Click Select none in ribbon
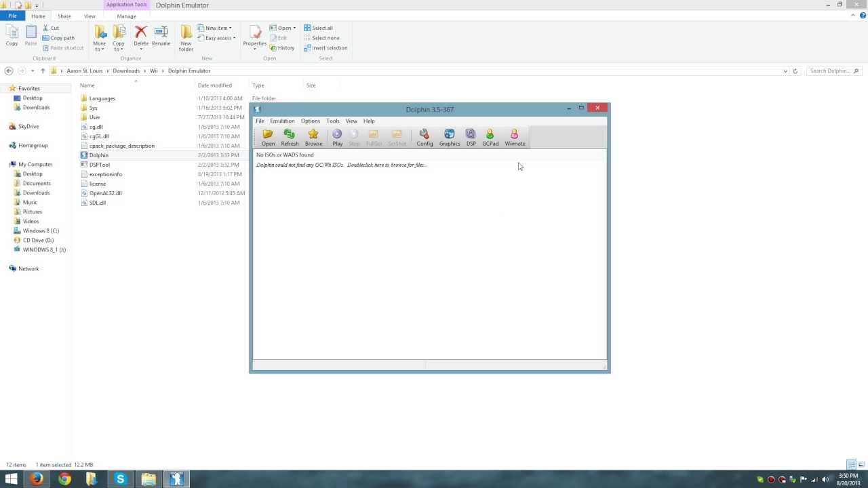This screenshot has height=488, width=868. [321, 38]
